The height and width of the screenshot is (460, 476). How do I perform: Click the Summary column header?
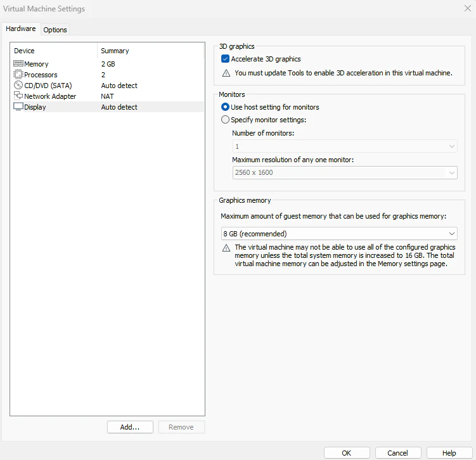click(115, 51)
